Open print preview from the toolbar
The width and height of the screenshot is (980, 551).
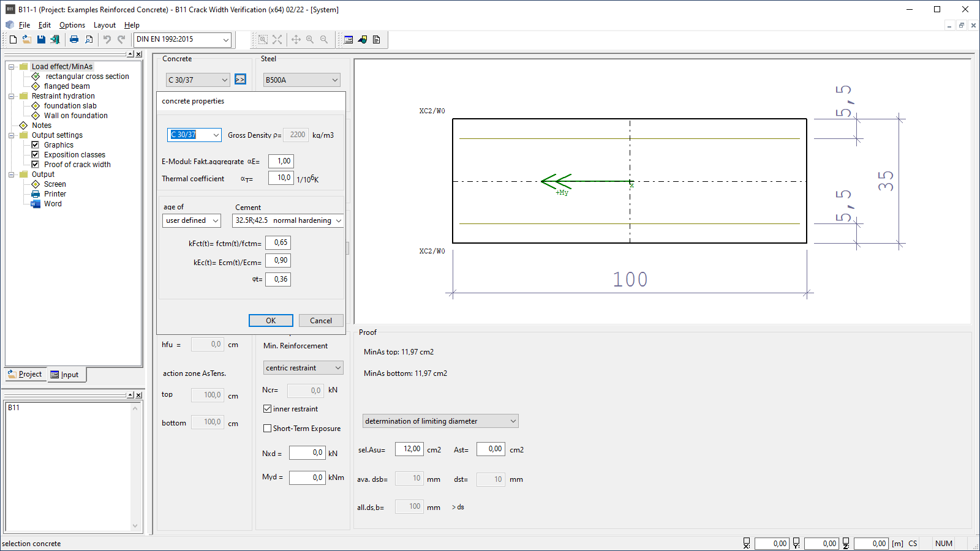(x=89, y=39)
